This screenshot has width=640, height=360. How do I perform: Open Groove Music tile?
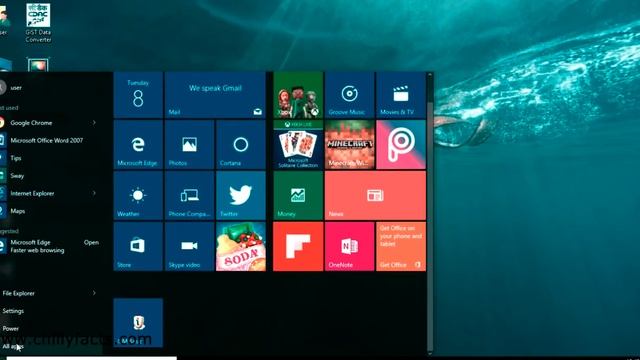349,95
